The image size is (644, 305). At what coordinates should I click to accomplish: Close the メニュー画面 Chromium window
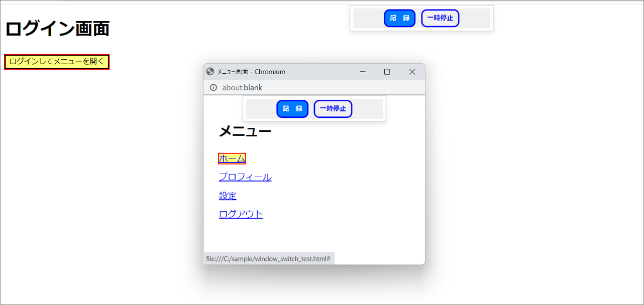(x=412, y=72)
